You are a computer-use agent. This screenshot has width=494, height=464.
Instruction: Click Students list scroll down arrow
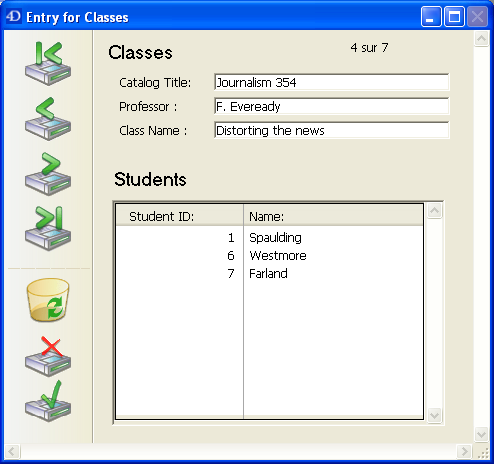coord(435,415)
